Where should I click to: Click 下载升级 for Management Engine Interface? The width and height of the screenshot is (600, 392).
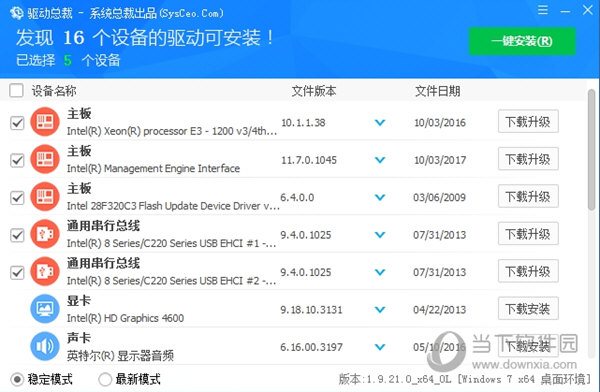(x=528, y=159)
